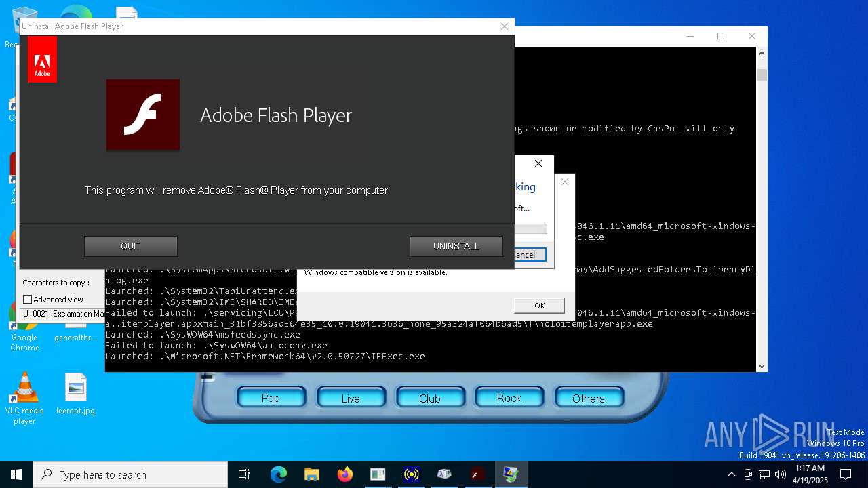
Task: Click the progress bar in the small dialog
Action: 530,229
